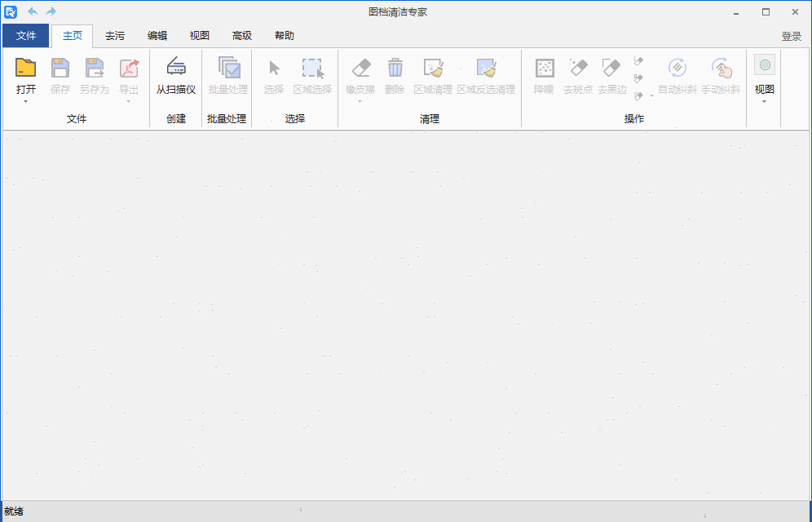
Task: Switch to the 去污 ribbon tab
Action: [x=115, y=36]
